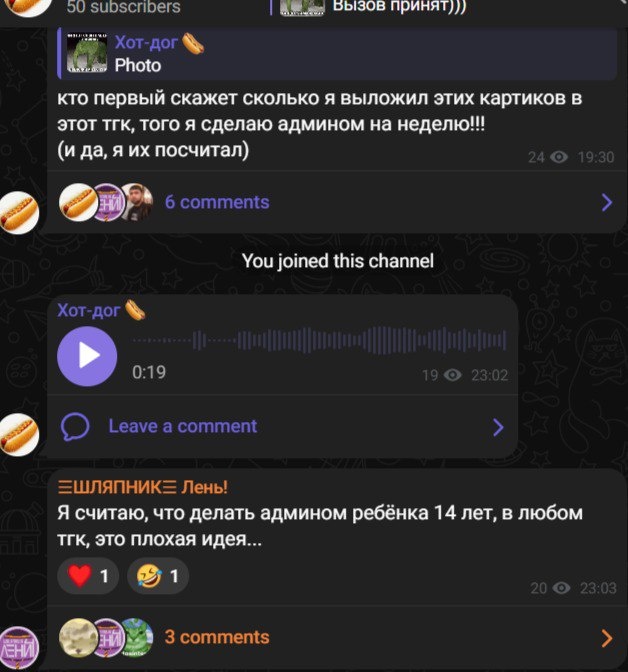Click the ЛЕНЬ purple avatar beside last post

(19, 648)
